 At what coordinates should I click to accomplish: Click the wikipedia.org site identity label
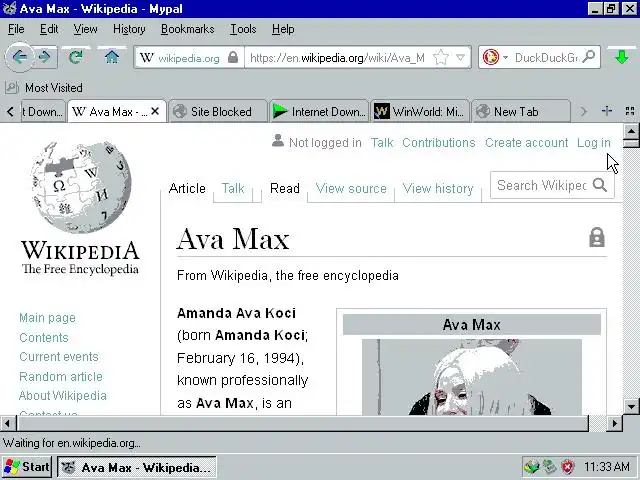click(x=189, y=58)
